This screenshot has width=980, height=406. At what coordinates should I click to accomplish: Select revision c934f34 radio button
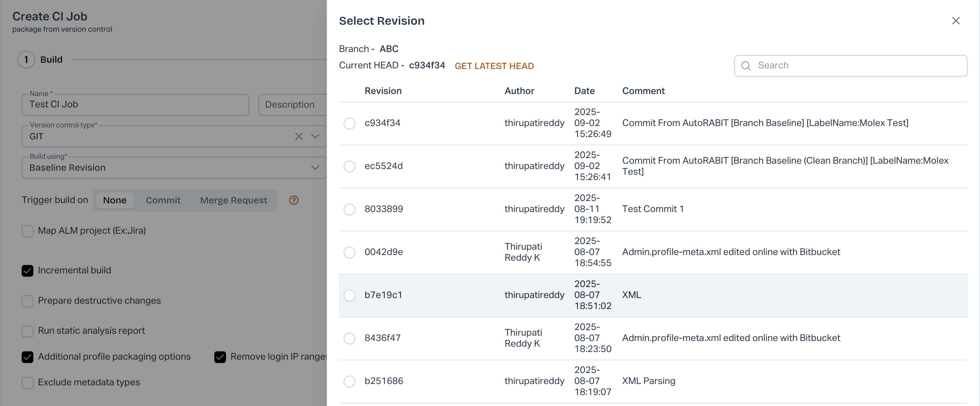349,123
